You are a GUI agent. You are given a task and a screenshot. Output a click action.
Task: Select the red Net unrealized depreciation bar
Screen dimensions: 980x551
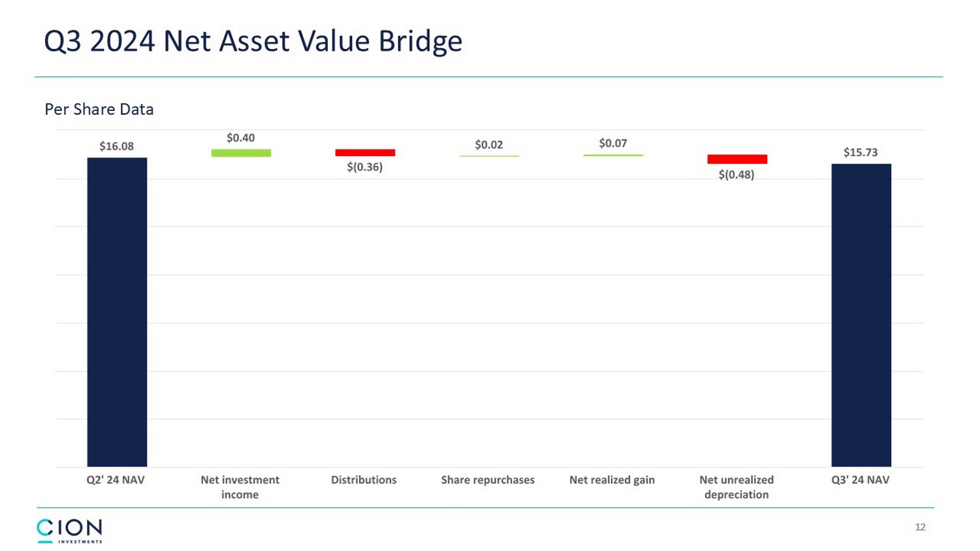click(x=737, y=159)
